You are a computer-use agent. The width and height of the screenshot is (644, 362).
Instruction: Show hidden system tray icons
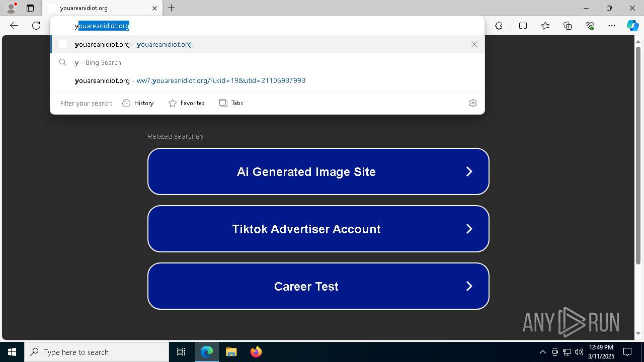[x=542, y=352]
